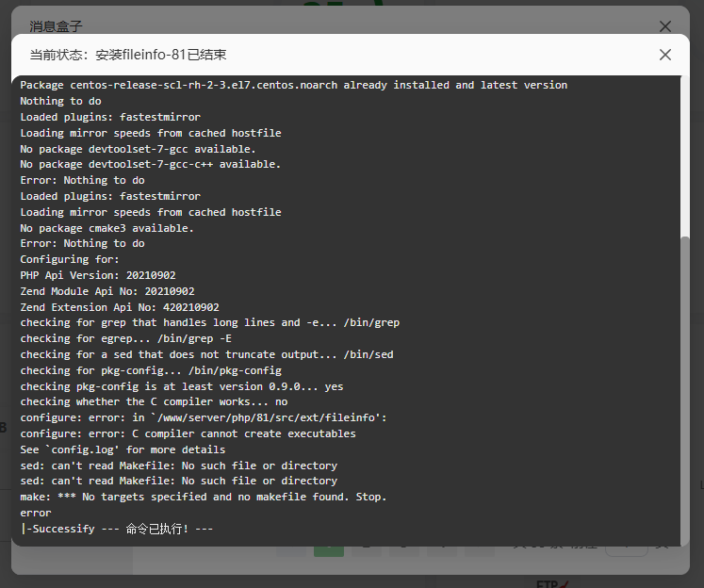Click line 'checking whether the C compiler works... no'

tap(154, 401)
